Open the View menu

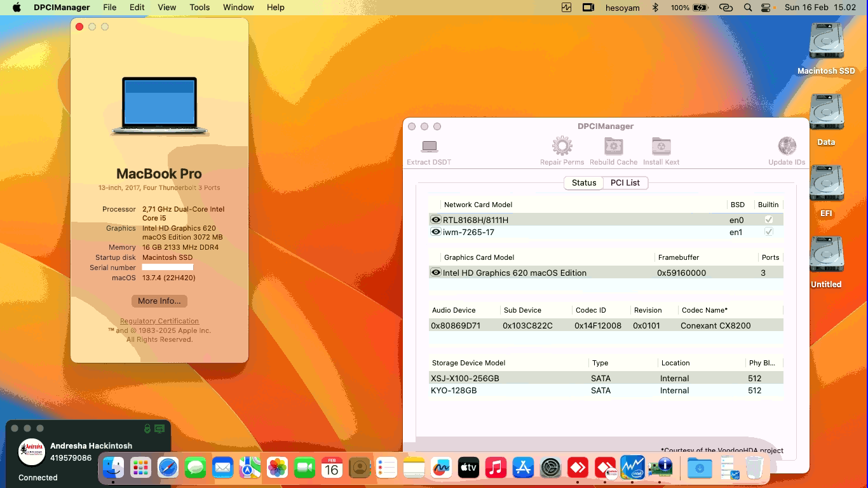(x=166, y=7)
